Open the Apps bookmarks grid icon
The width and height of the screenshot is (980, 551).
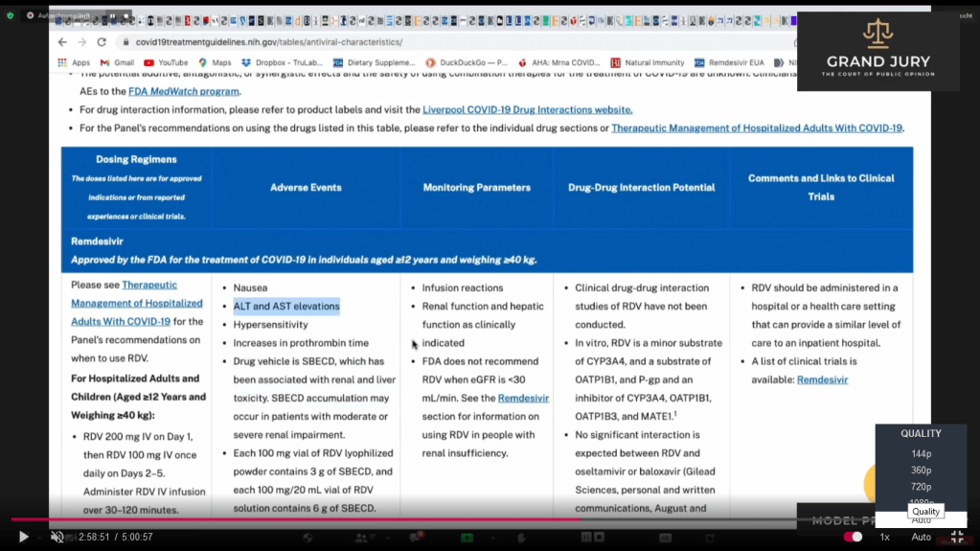click(x=62, y=62)
